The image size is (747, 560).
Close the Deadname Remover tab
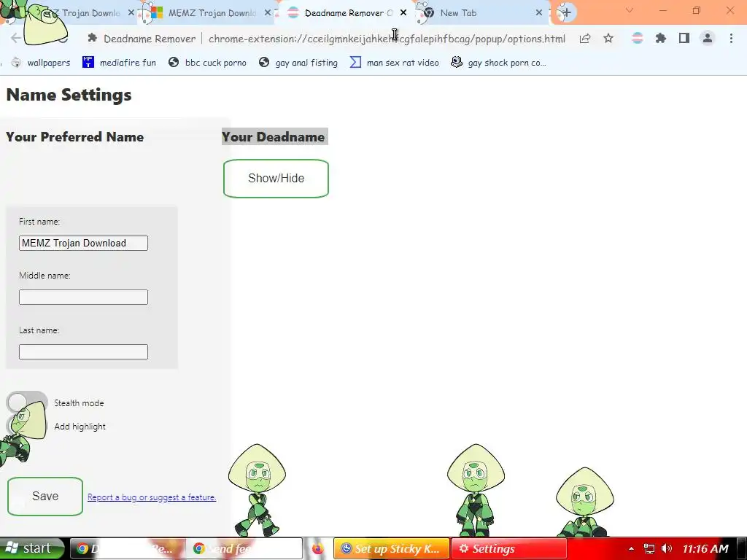pyautogui.click(x=403, y=13)
